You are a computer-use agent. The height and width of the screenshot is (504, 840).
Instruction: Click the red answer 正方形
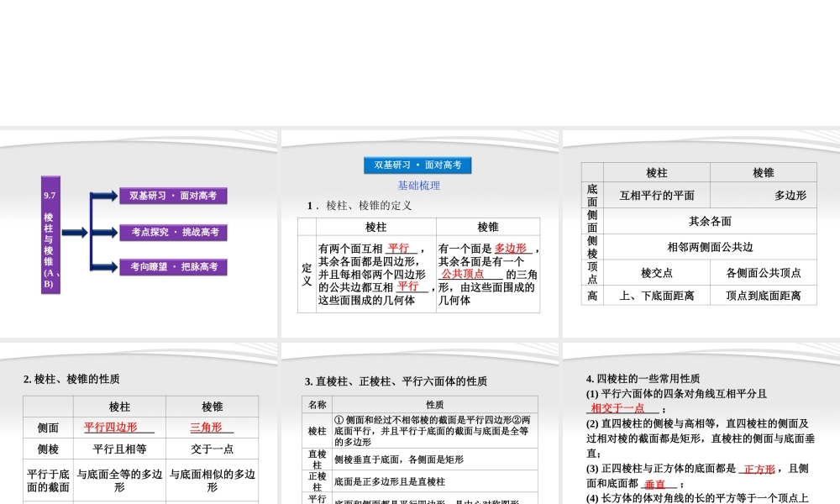click(759, 470)
